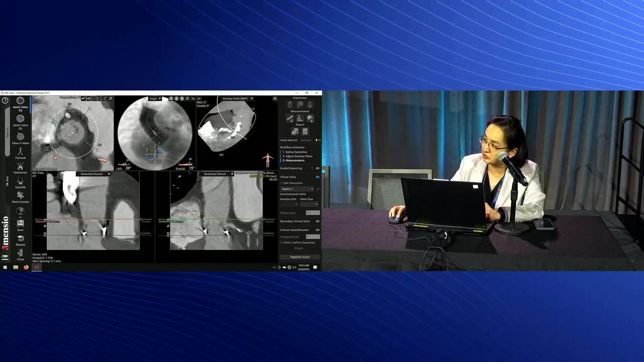The height and width of the screenshot is (362, 644).
Task: Go to step 1. Define Centerline
Action: tap(295, 152)
